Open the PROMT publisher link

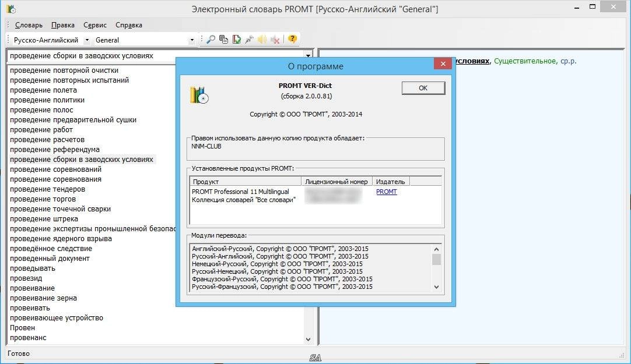(x=386, y=192)
